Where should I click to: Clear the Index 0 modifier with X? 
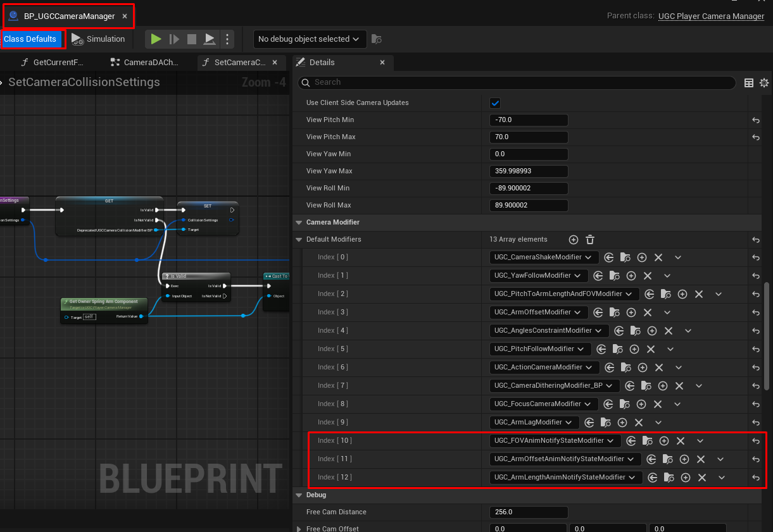coord(658,257)
